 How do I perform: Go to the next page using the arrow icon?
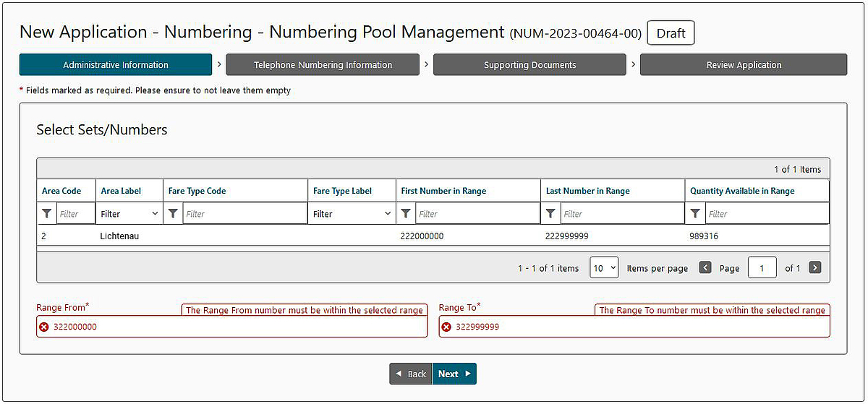[x=814, y=267]
